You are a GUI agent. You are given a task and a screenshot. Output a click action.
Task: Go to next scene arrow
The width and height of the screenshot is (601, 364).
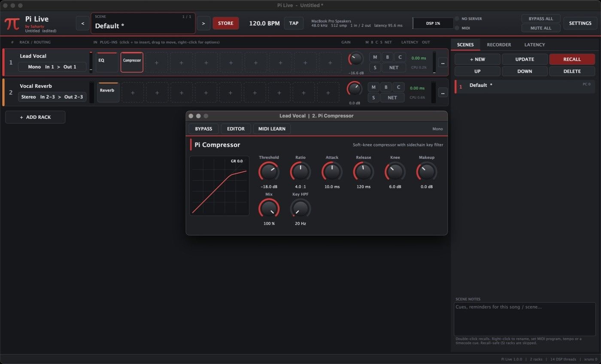(203, 23)
